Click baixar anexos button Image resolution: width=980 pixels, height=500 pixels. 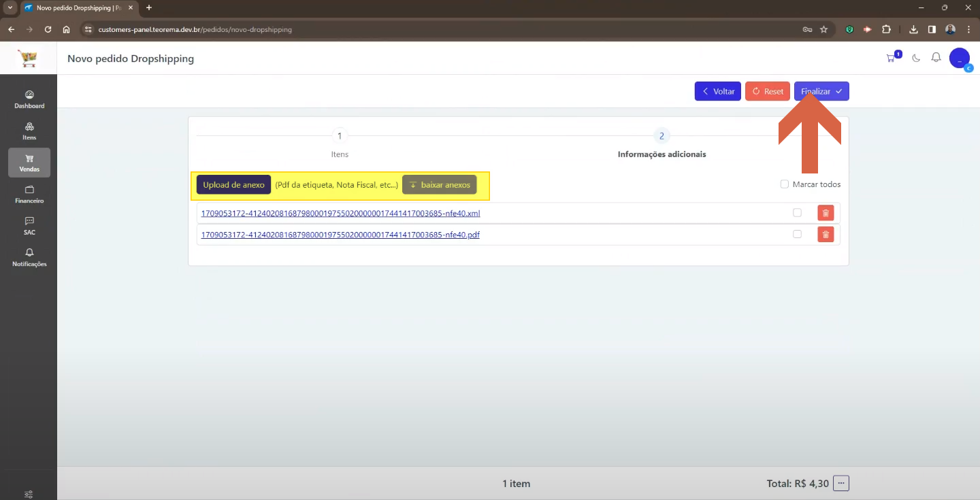pyautogui.click(x=440, y=185)
